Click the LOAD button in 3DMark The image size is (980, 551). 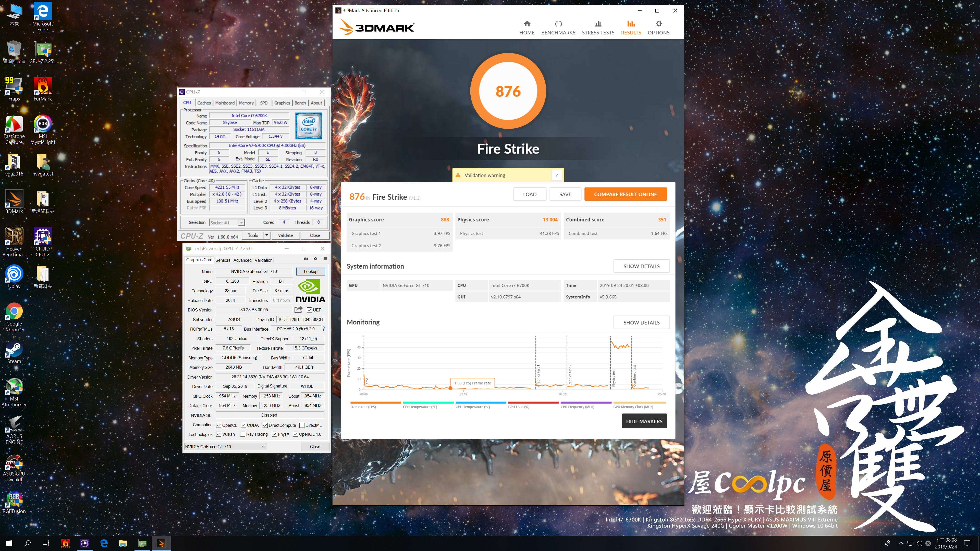(x=530, y=194)
